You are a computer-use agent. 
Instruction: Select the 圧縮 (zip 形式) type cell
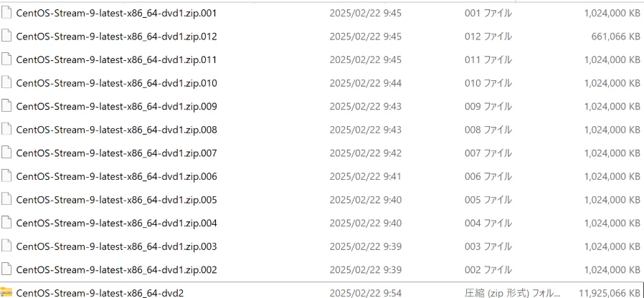pos(512,293)
